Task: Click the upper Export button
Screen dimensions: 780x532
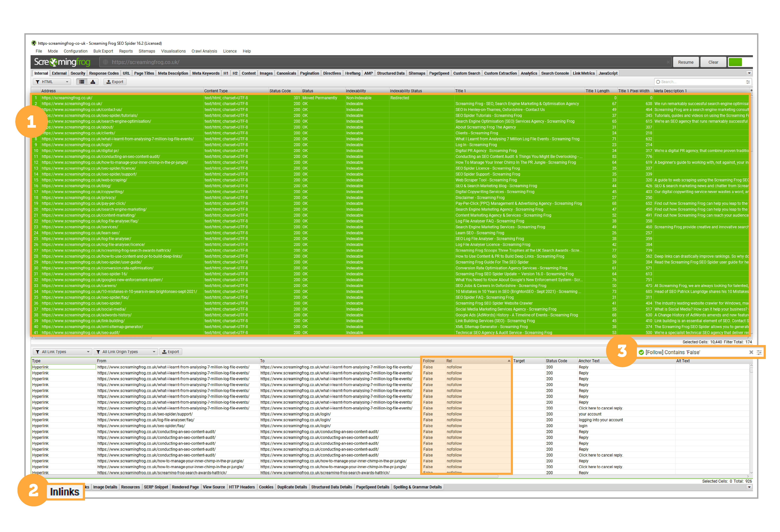Action: (x=115, y=82)
